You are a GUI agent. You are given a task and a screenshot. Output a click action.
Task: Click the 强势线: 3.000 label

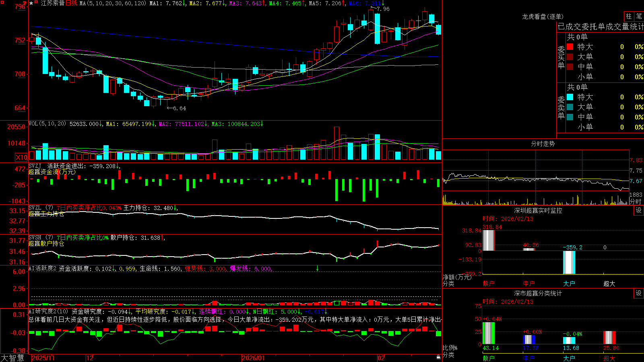point(205,268)
